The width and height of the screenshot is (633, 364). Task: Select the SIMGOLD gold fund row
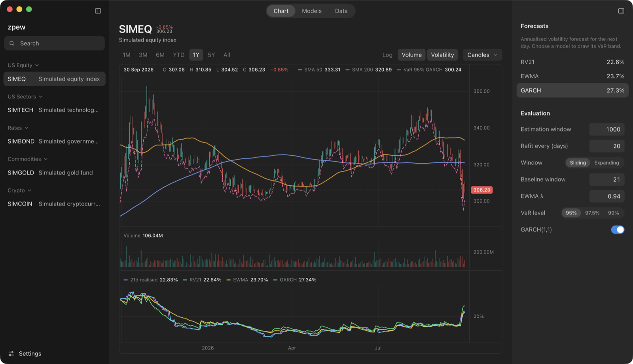pyautogui.click(x=55, y=173)
